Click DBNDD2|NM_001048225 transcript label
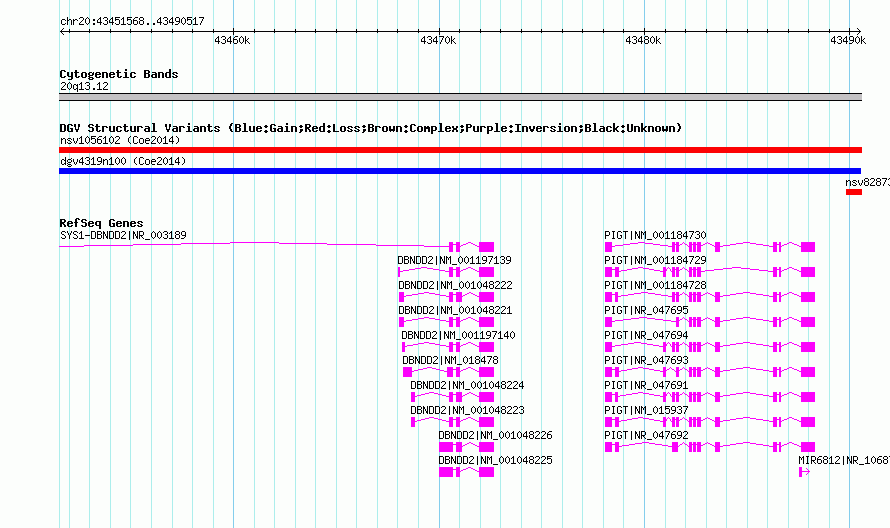890x528 pixels. pos(495,460)
